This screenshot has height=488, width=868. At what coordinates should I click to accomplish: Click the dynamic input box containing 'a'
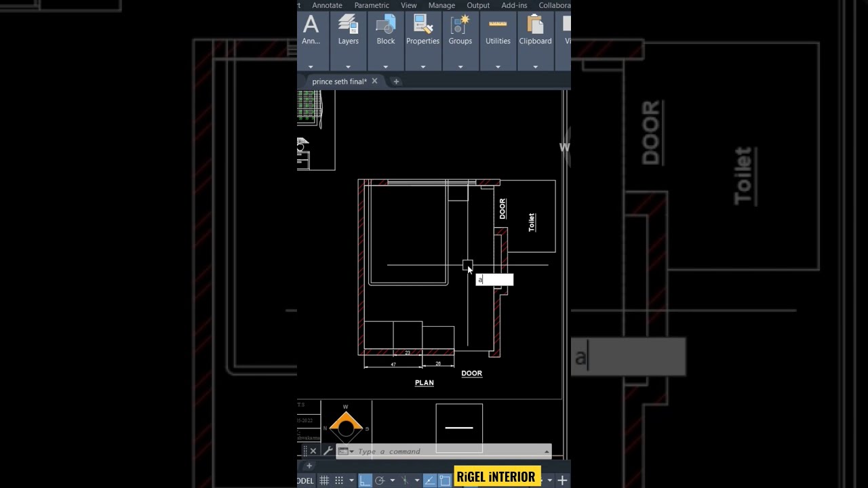(494, 279)
